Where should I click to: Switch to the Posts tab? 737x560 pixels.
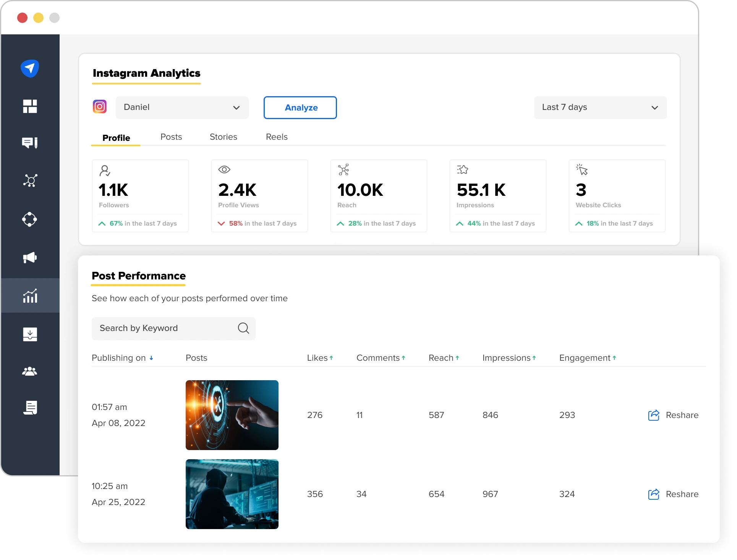click(171, 137)
